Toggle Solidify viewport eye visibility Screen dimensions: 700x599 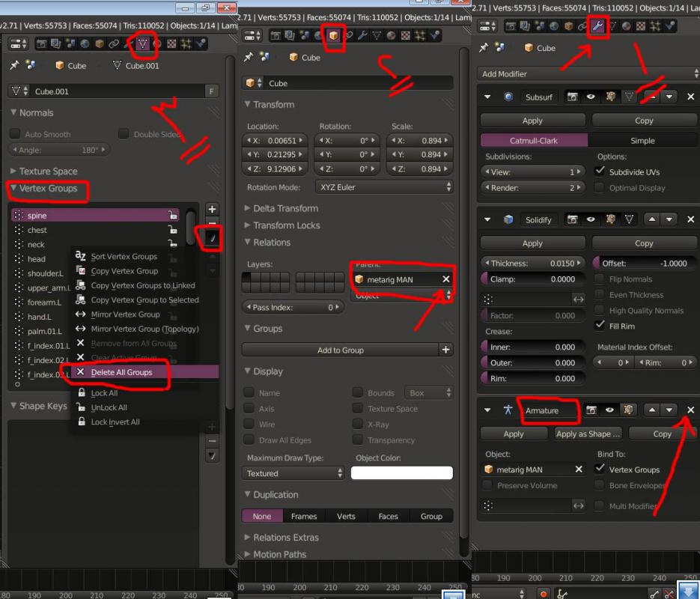(x=591, y=219)
